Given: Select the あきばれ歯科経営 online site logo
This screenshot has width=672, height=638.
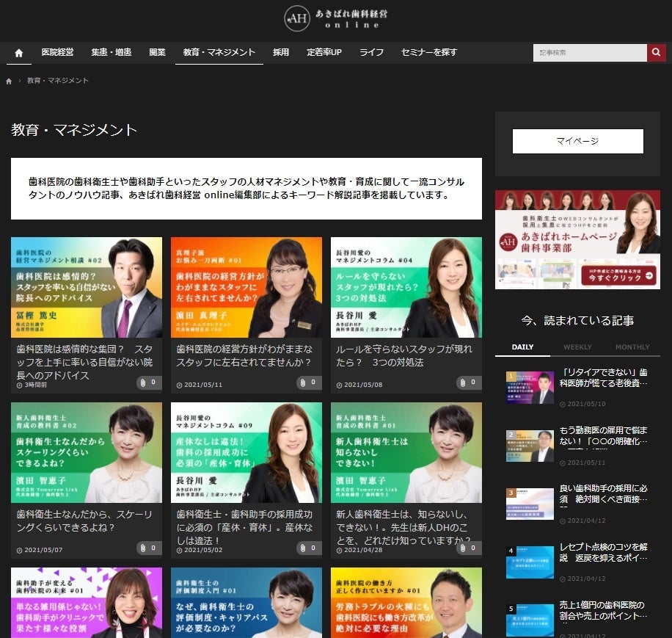Looking at the screenshot, I should pos(335,19).
